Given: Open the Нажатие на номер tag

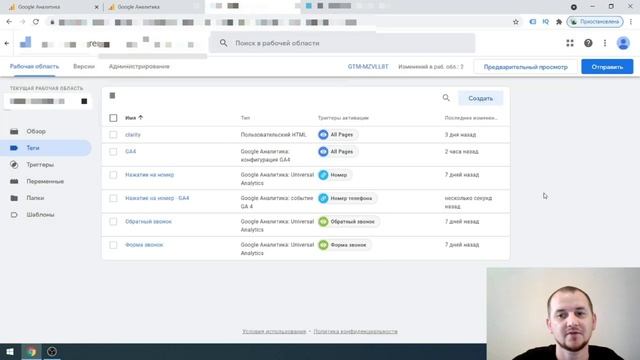Looking at the screenshot, I should [x=149, y=175].
